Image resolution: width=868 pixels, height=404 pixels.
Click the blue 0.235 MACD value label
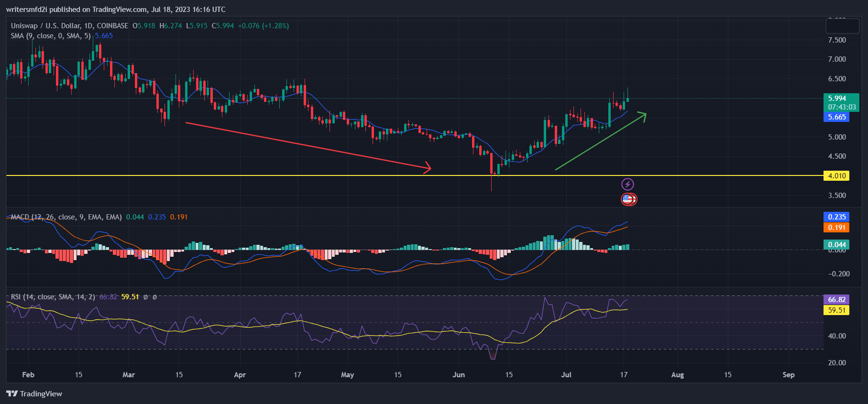click(x=836, y=217)
